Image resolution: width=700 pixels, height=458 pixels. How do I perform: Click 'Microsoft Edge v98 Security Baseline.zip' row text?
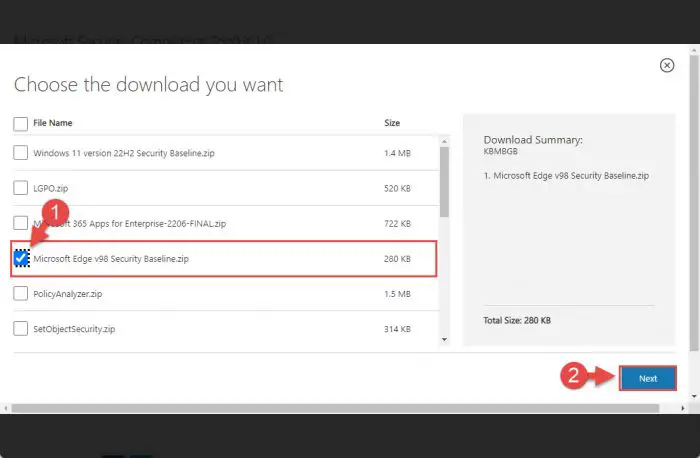click(111, 258)
